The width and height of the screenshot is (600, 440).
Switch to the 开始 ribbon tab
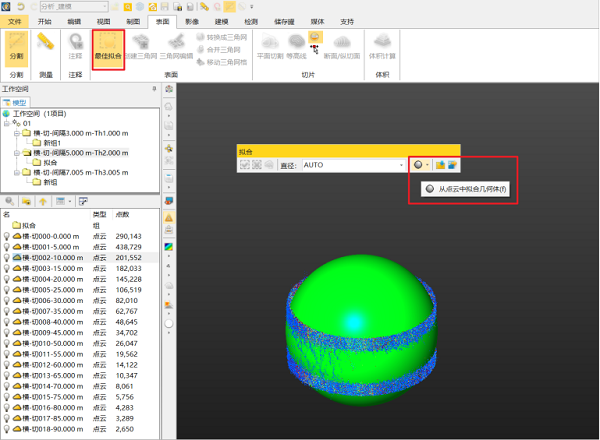point(45,22)
